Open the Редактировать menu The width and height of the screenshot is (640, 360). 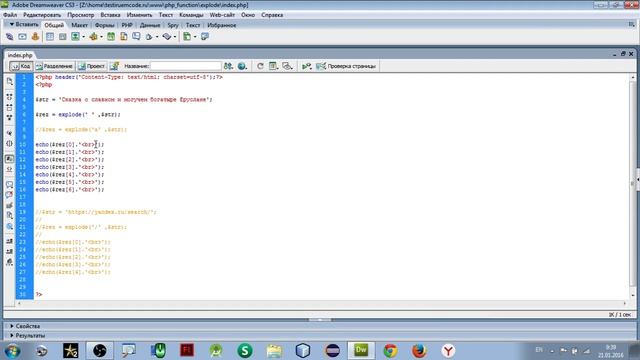[x=42, y=15]
